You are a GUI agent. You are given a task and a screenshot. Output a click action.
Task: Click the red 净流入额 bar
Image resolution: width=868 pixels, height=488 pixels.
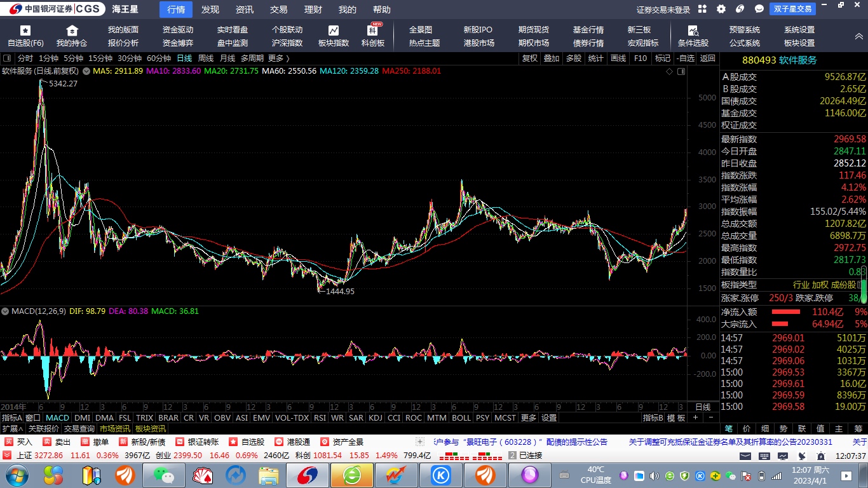785,312
